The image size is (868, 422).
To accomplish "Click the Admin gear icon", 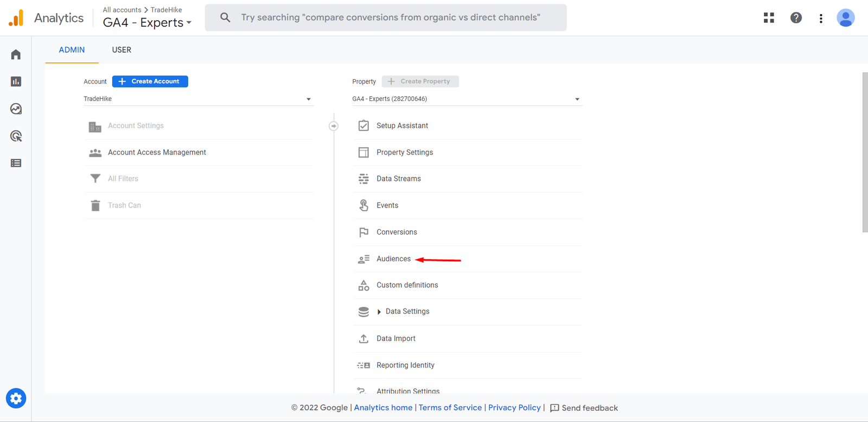I will [16, 398].
